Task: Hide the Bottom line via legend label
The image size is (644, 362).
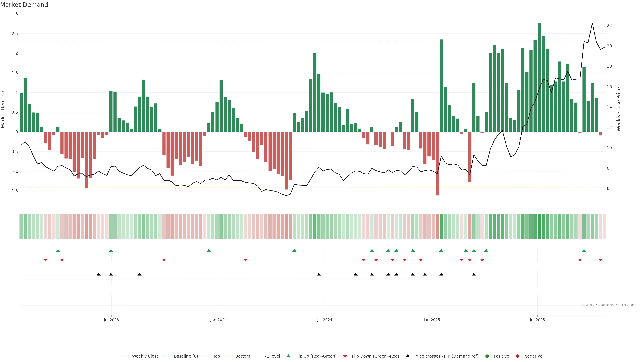Action: click(243, 356)
